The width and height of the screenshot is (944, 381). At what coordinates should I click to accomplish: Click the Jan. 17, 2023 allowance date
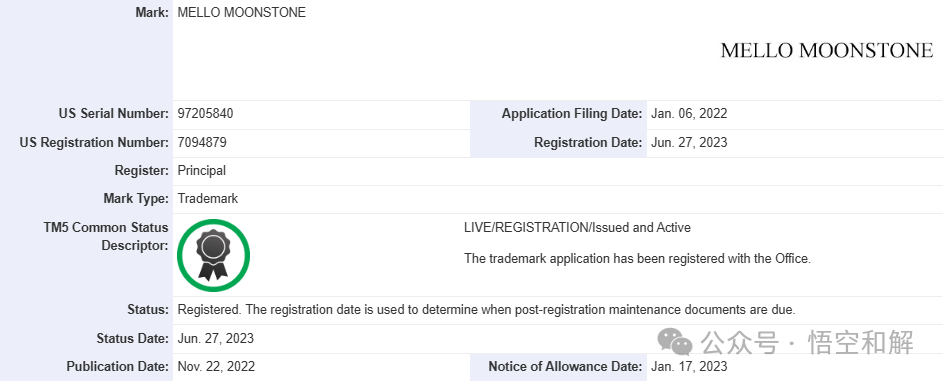(x=689, y=367)
